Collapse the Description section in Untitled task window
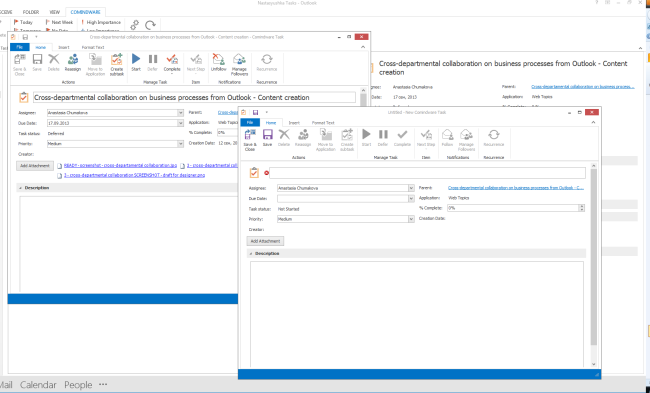 point(251,253)
